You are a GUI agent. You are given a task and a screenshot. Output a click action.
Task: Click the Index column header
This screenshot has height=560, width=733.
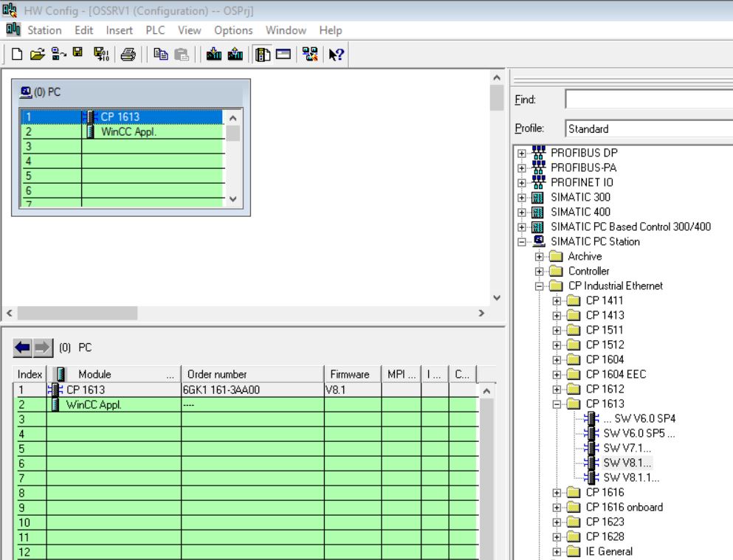pos(30,374)
